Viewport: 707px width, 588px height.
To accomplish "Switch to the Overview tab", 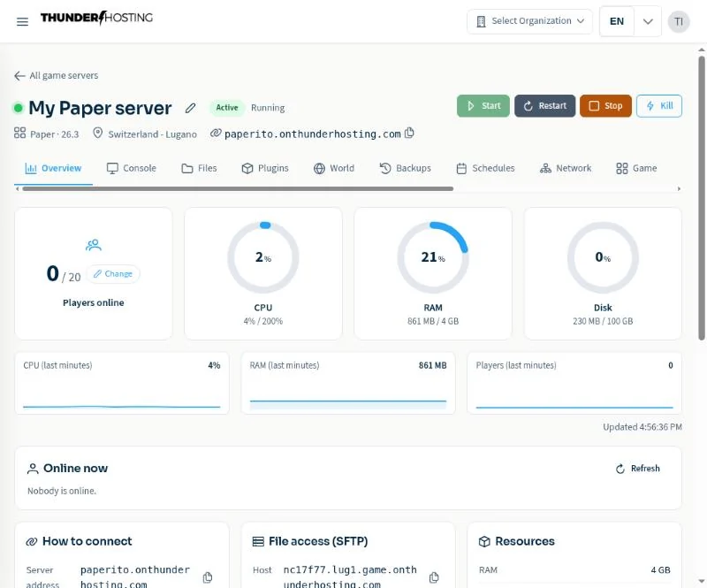I will 54,168.
